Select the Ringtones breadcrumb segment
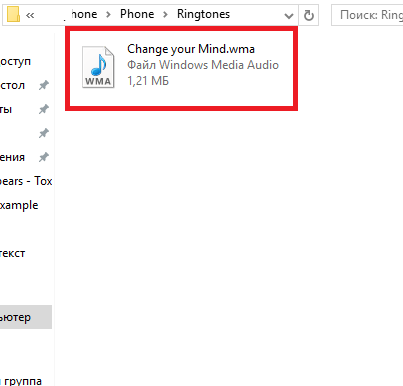Image resolution: width=403 pixels, height=386 pixels. 203,14
